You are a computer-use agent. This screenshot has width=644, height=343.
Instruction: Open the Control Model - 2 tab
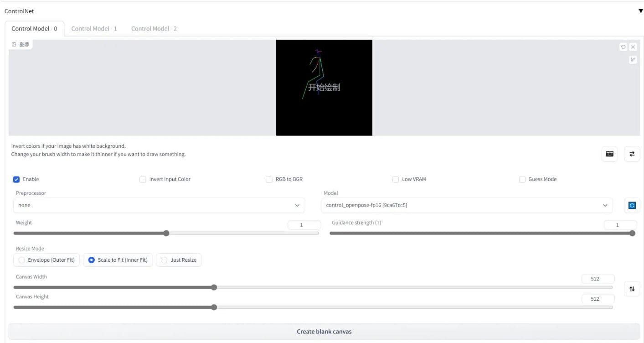(x=154, y=28)
